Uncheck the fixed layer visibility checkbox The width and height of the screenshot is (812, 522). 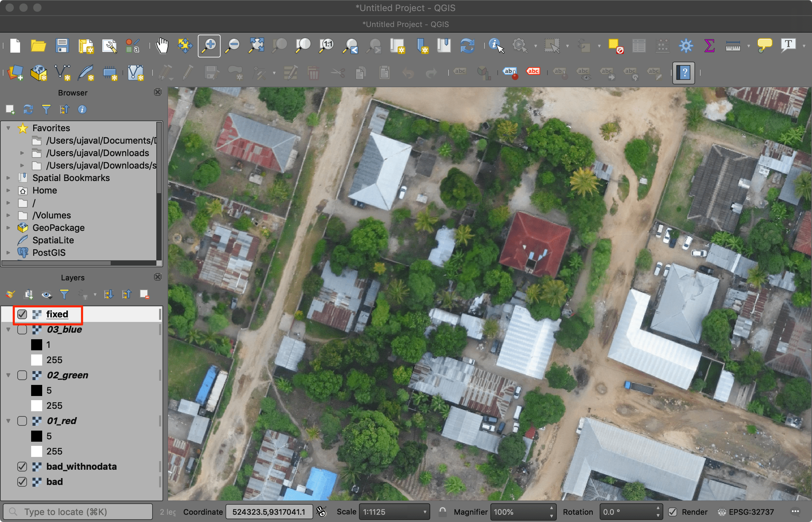[x=22, y=314]
